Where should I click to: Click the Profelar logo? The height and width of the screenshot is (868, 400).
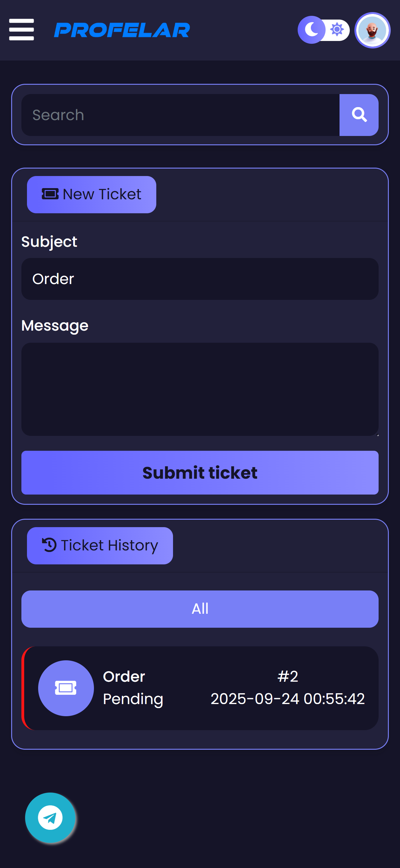coord(122,30)
